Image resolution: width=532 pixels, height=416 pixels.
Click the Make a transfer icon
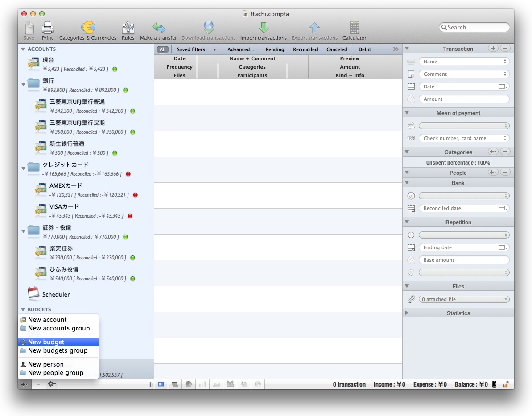158,30
